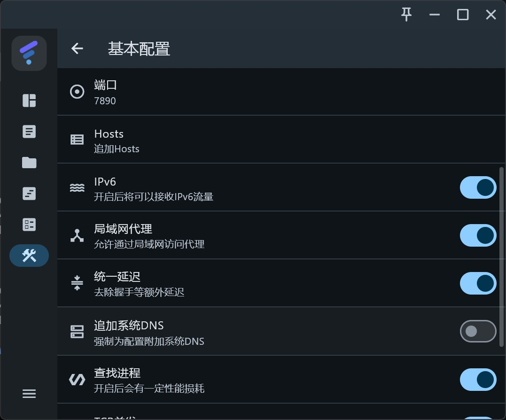Go back from 基本配置 page

(x=77, y=48)
